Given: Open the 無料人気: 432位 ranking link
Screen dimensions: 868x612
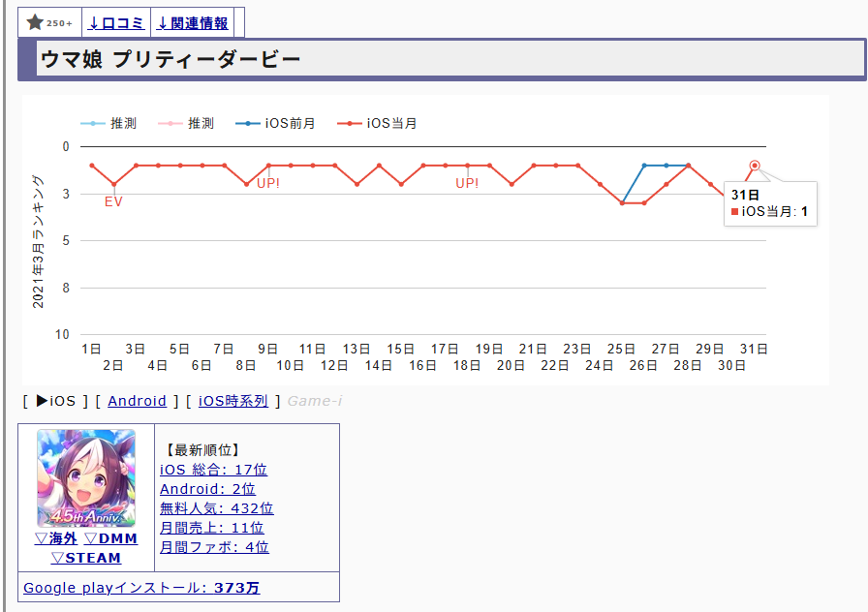Looking at the screenshot, I should (217, 508).
